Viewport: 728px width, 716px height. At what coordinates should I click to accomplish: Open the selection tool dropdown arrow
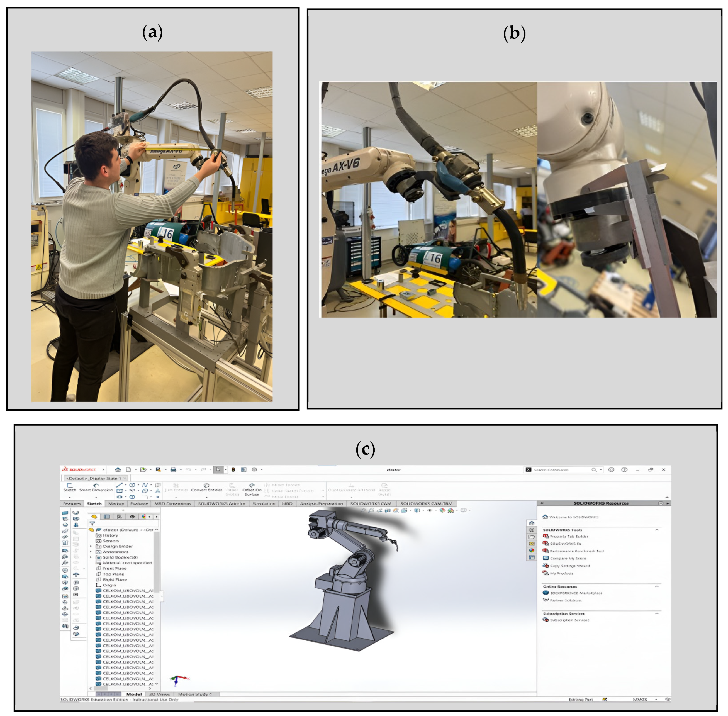click(226, 469)
